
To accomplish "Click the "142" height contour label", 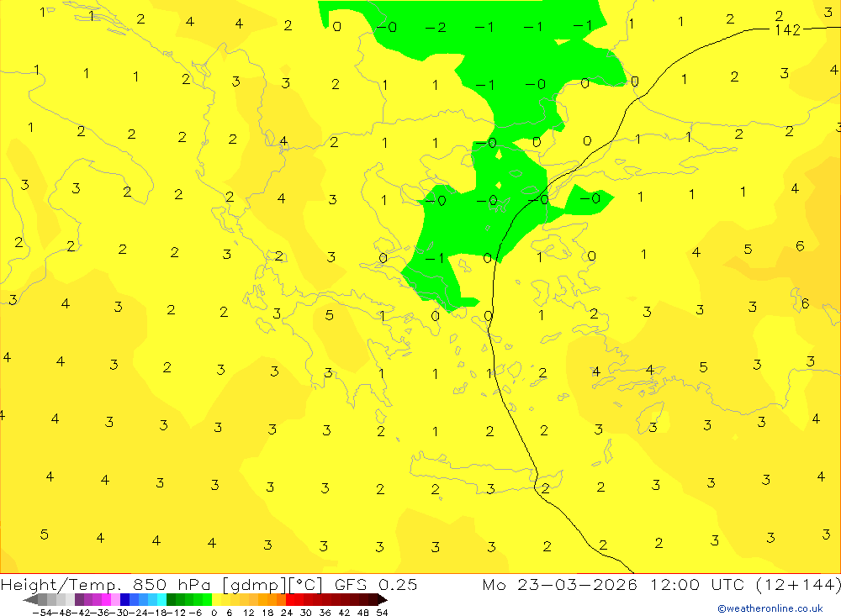I will coord(787,30).
